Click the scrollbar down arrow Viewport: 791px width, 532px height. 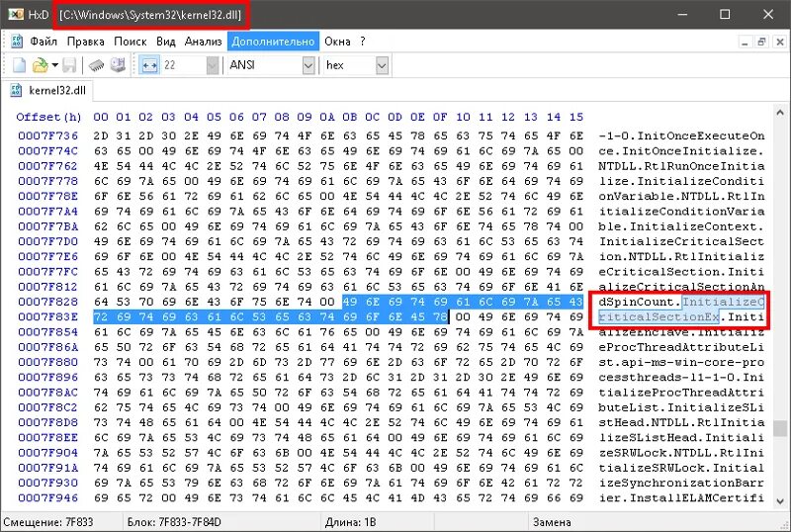pyautogui.click(x=780, y=500)
